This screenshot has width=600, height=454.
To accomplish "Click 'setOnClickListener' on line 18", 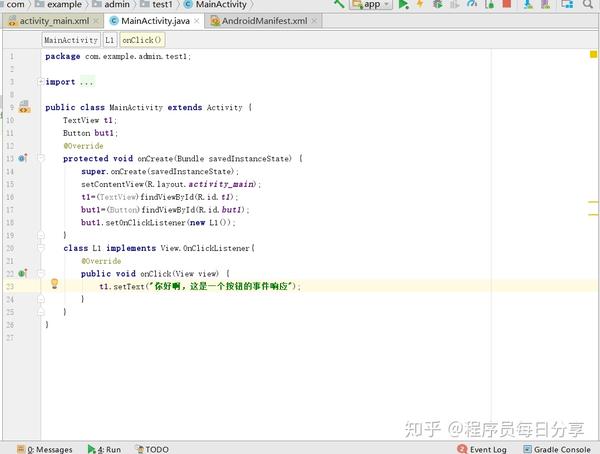I will [145, 222].
